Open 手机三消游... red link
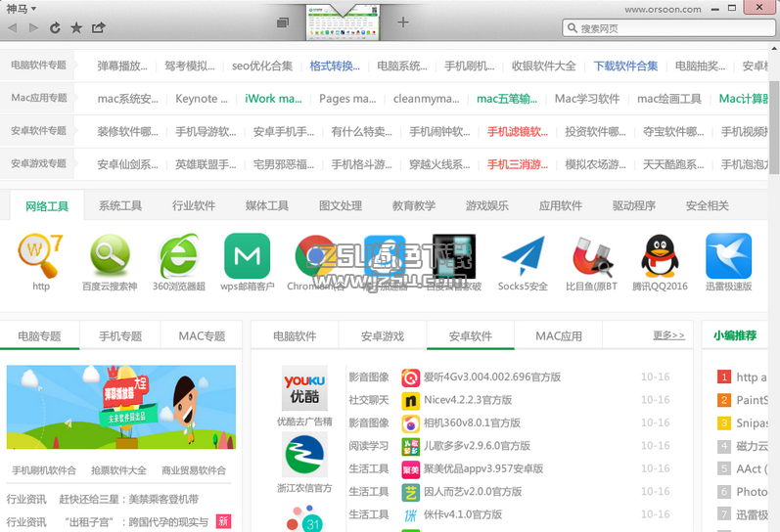The image size is (780, 532). (518, 164)
